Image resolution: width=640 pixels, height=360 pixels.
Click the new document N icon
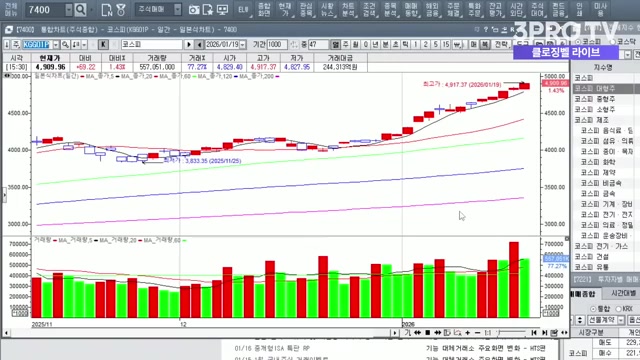[x=107, y=10]
